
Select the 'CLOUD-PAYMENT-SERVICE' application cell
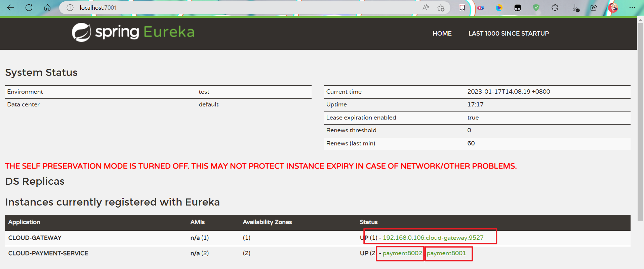coord(48,253)
